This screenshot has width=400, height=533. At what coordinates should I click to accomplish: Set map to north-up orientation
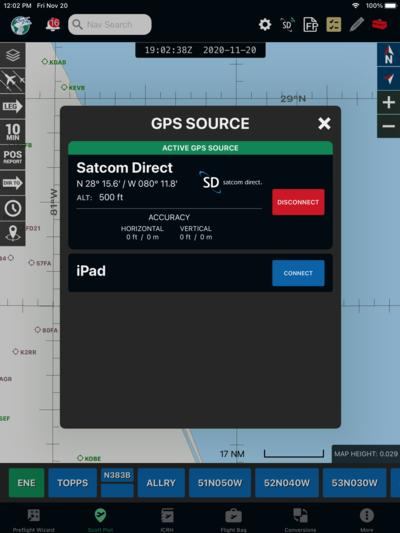click(389, 54)
